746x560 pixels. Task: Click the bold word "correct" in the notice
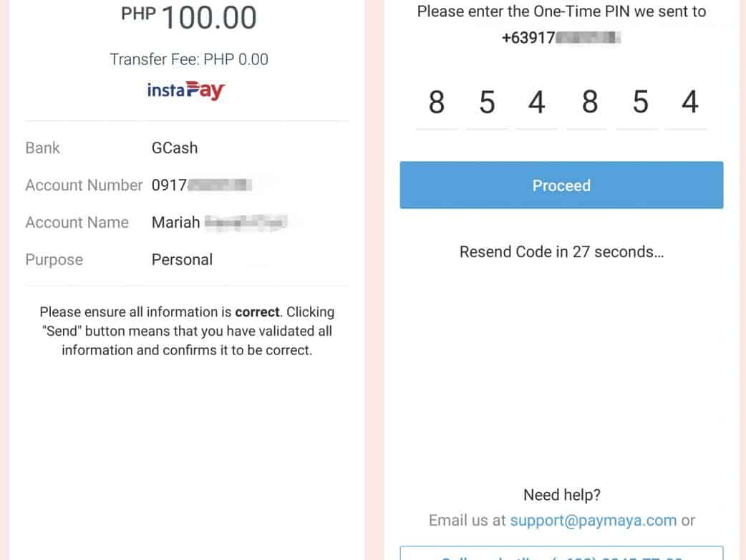click(x=258, y=312)
